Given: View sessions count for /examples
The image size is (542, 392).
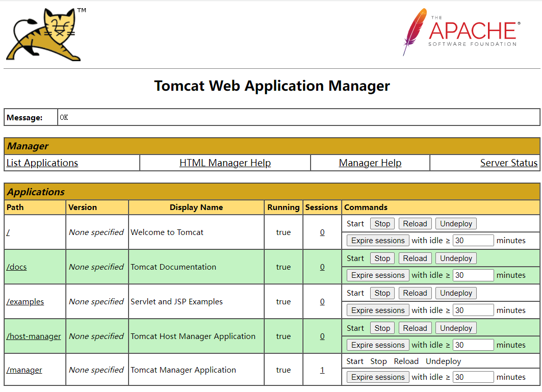Looking at the screenshot, I should coord(322,301).
